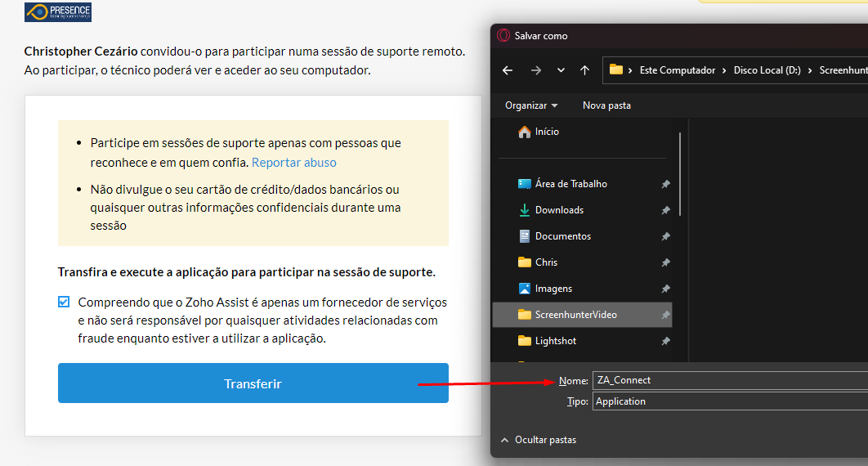Click the pin icon next to Chris

click(665, 262)
